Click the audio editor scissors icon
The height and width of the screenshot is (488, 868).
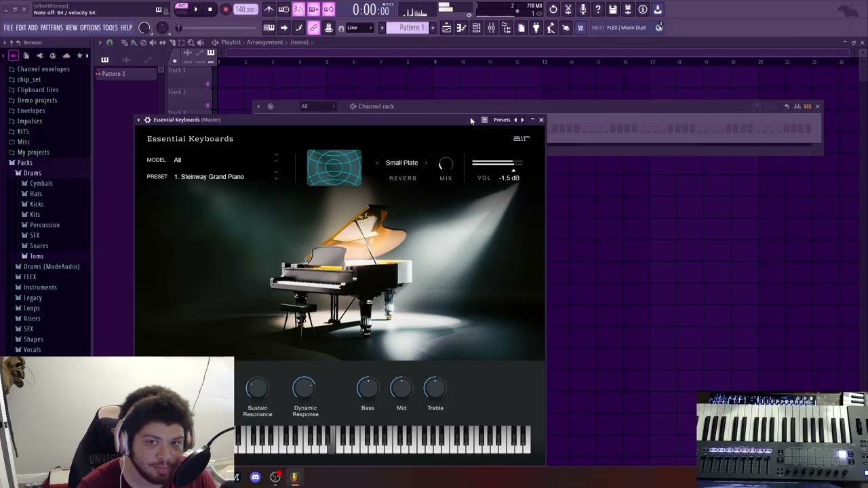pyautogui.click(x=568, y=9)
